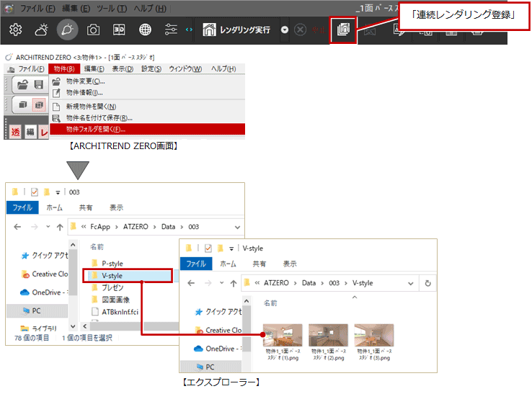Toggle checkbox icon in V-style window title bar
Screen dimensions: 532x394
(208, 249)
